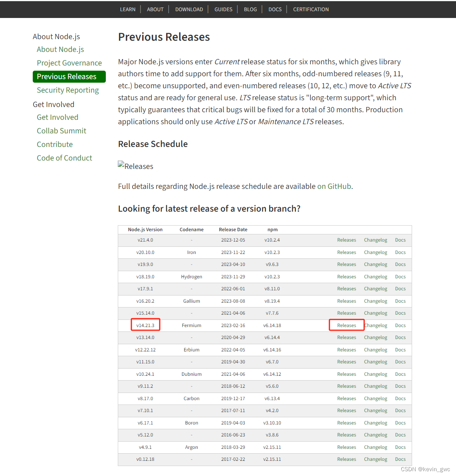Viewport: 456px width, 476px height.
Task: Open Changelog for v4.9.1 Argon
Action: click(x=376, y=447)
